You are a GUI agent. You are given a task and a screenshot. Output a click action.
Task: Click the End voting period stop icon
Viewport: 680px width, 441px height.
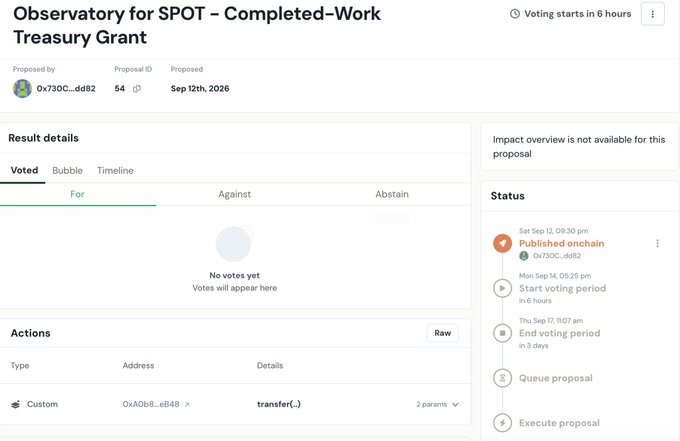click(502, 333)
